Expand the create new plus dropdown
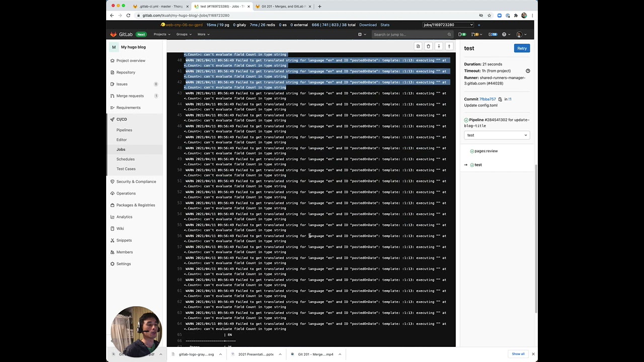This screenshot has height=362, width=644. pyautogui.click(x=362, y=34)
